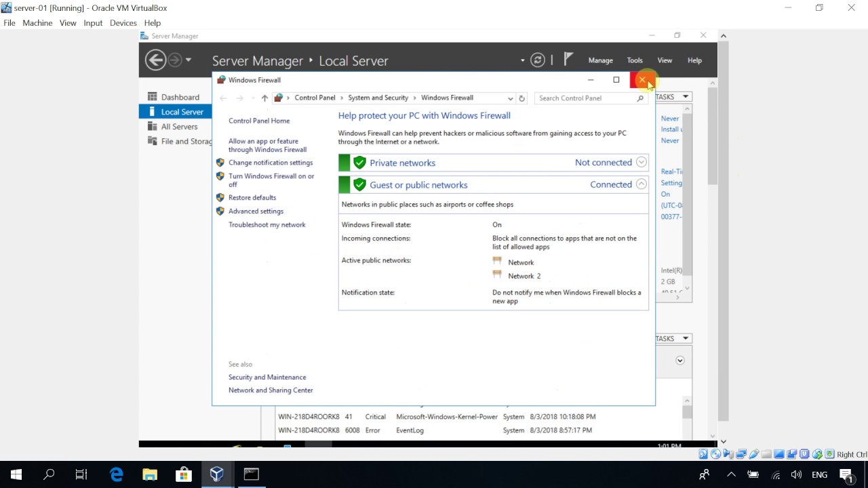This screenshot has height=488, width=868.
Task: Click the Control Panel address bar icon
Action: click(x=278, y=98)
